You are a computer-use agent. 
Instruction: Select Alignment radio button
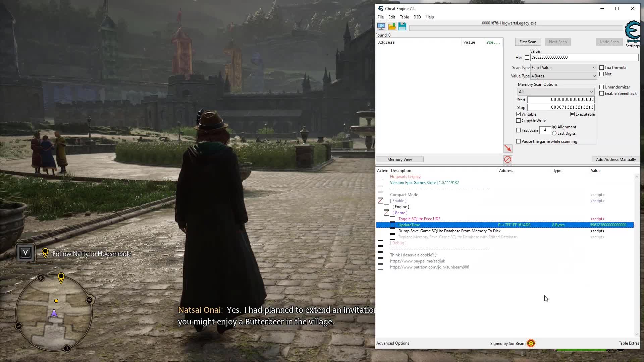point(554,127)
